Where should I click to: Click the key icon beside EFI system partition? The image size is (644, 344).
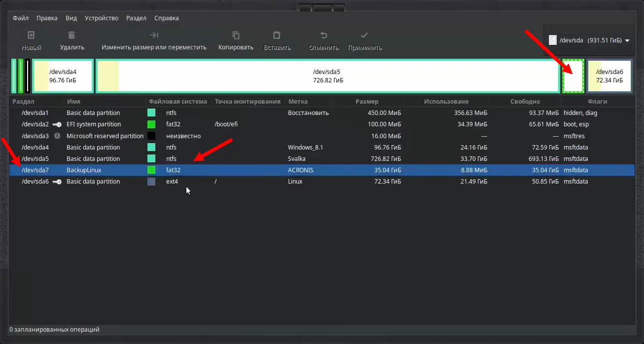(57, 124)
